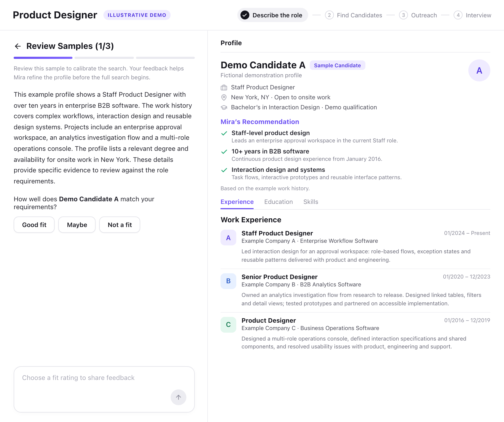Click the checkmark icon in Describe the role step
Screen dimensions: 504x422
245,15
